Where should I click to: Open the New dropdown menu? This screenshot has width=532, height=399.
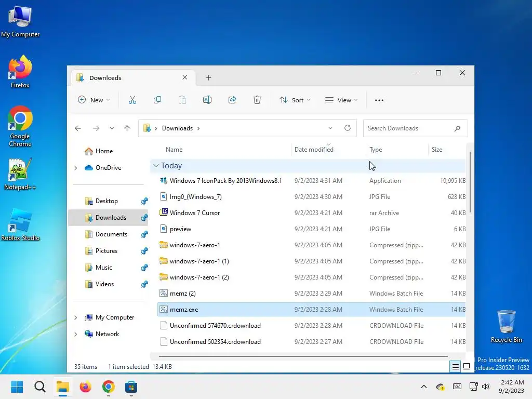(x=94, y=100)
